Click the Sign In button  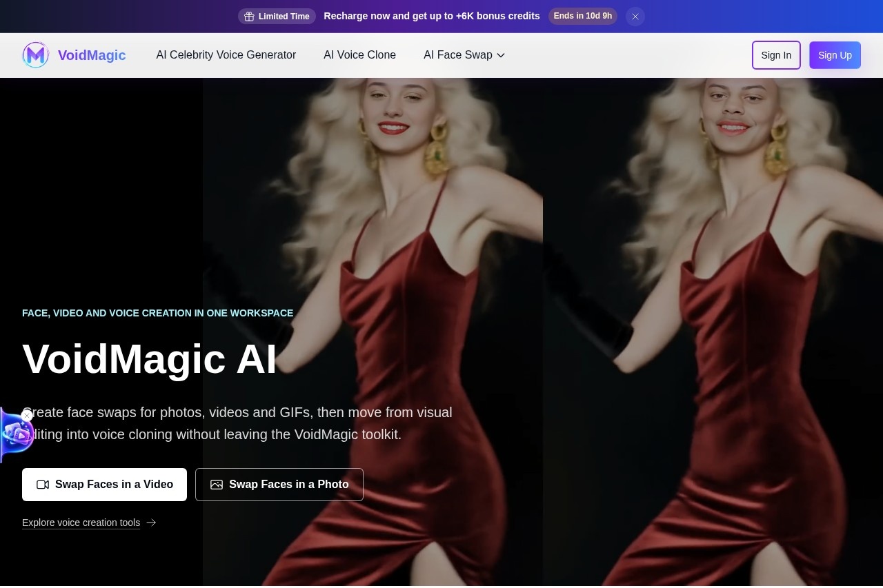pos(776,55)
